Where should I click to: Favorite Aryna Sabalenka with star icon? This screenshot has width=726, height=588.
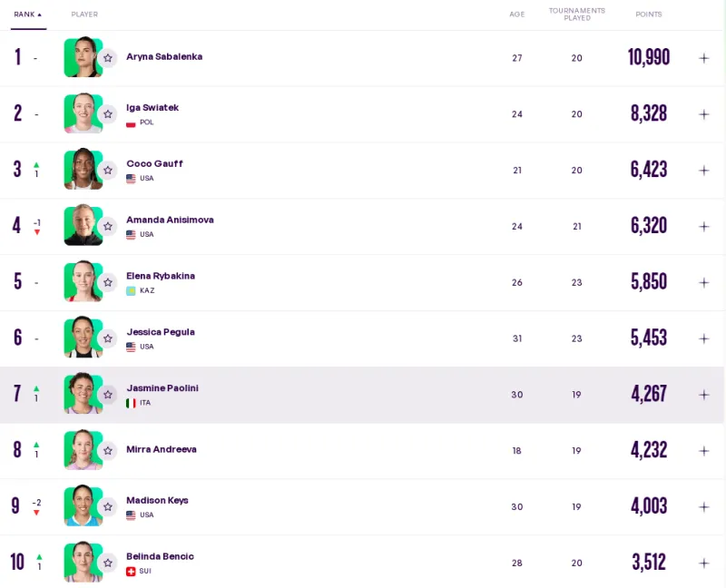click(x=108, y=58)
